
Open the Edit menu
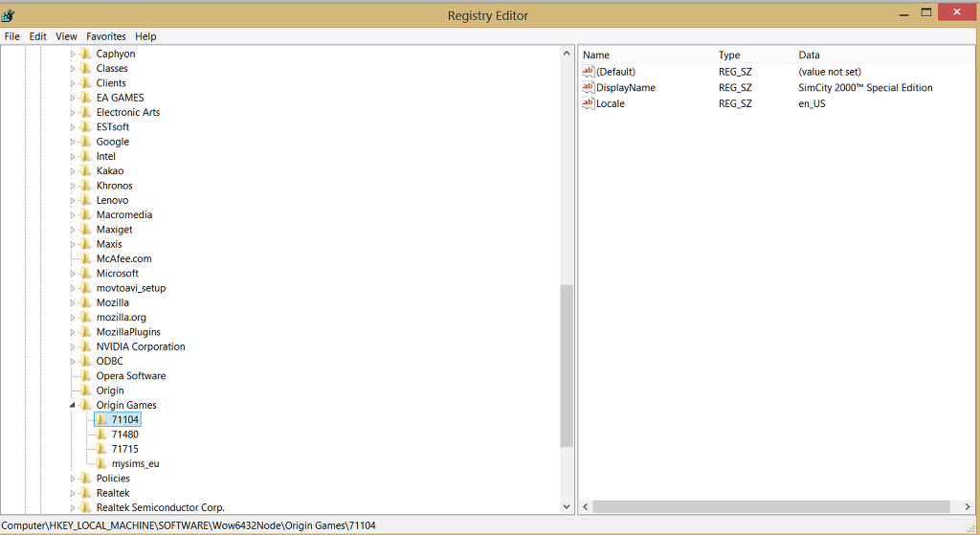37,36
